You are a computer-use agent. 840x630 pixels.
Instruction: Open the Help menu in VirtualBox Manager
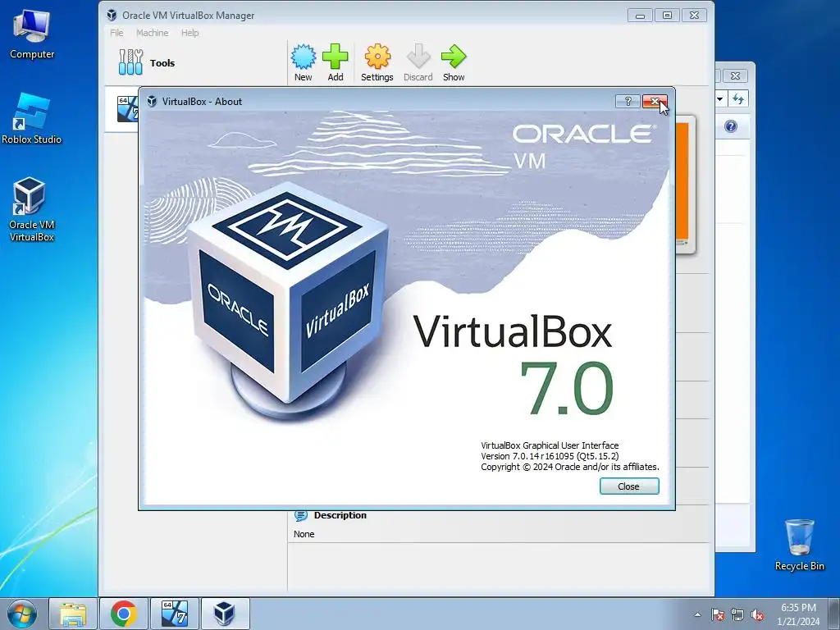(189, 33)
